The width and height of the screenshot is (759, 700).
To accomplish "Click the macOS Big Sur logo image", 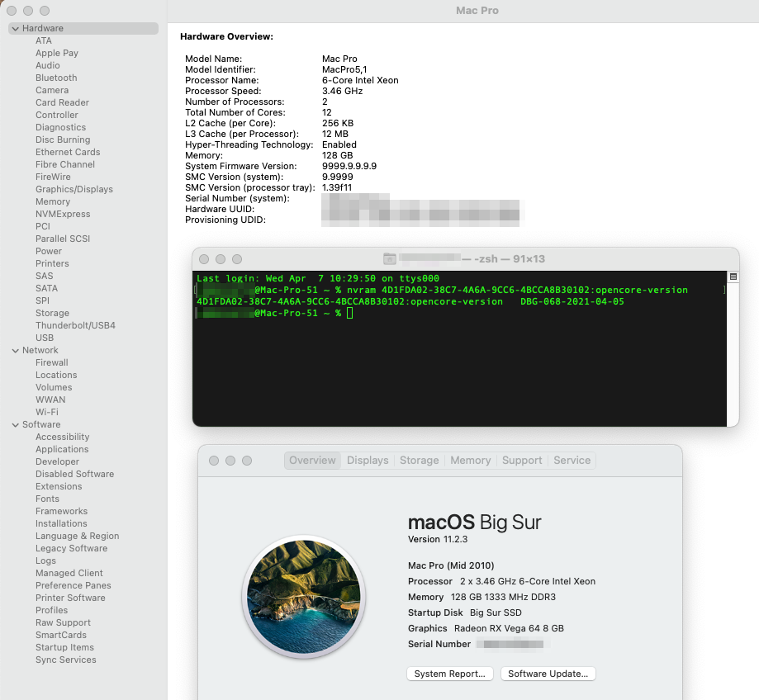I will click(x=303, y=597).
